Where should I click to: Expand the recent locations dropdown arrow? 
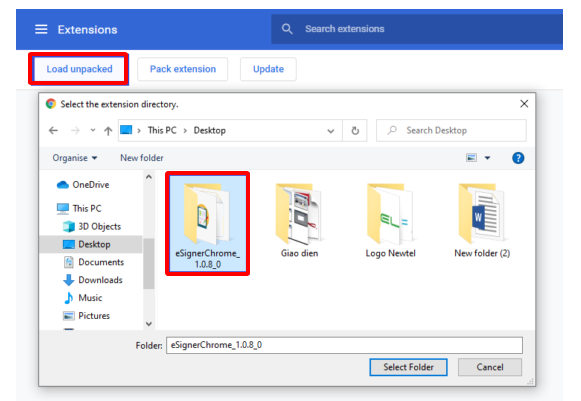tap(93, 130)
